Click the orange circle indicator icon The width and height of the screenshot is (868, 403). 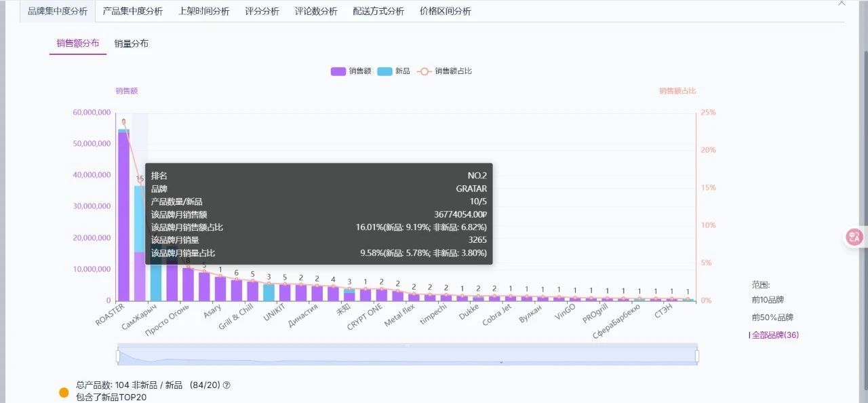[64, 392]
